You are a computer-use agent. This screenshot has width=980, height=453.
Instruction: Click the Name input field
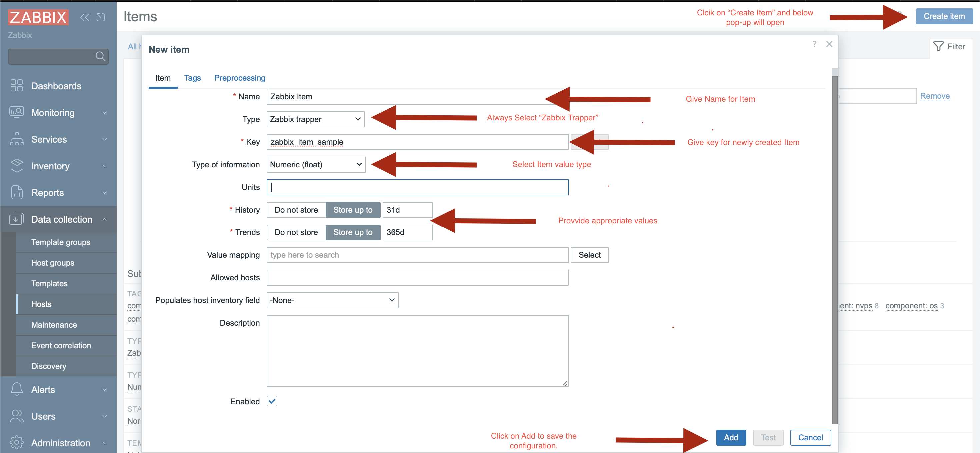pos(417,97)
